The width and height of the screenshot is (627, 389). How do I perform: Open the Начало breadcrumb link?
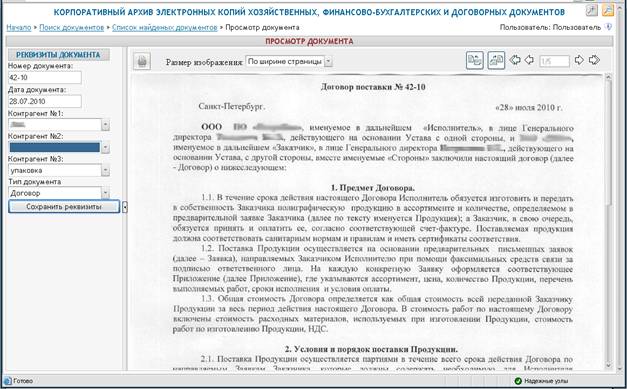19,28
